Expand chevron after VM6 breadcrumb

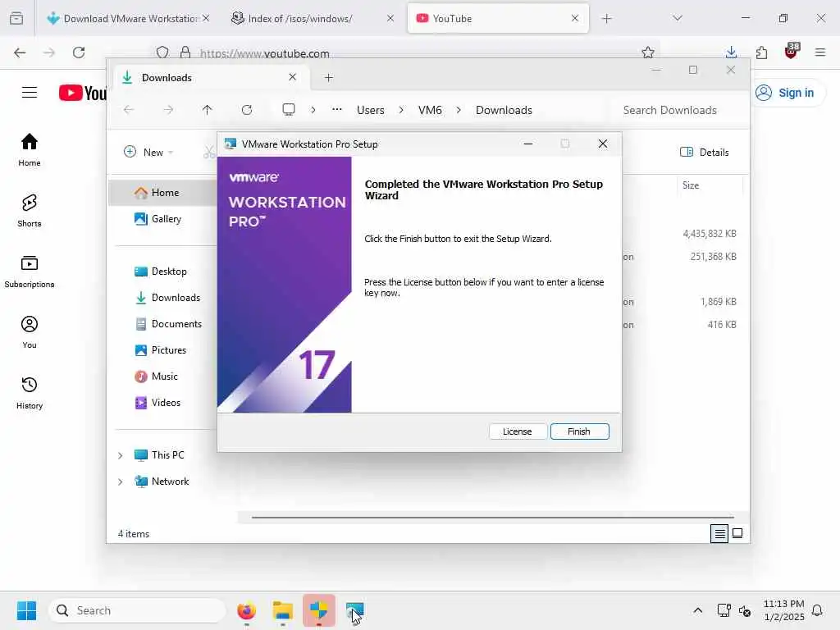pos(459,110)
